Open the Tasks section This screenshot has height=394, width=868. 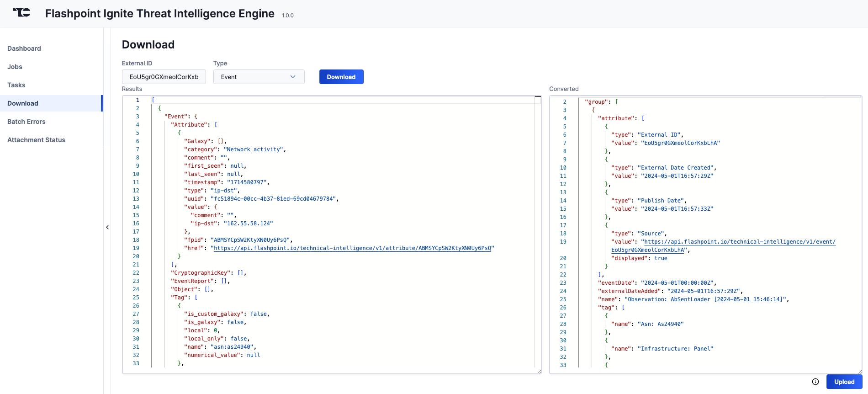[x=16, y=85]
